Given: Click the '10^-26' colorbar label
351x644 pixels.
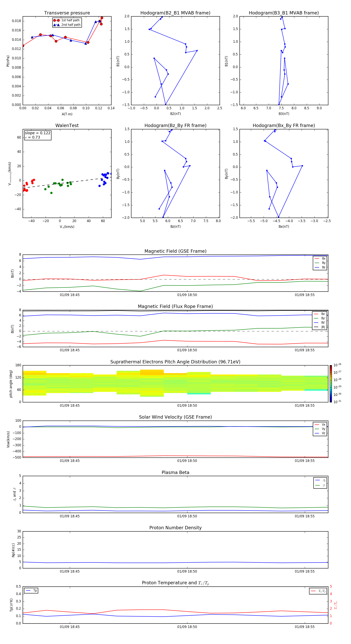Looking at the screenshot, I should pyautogui.click(x=337, y=365).
